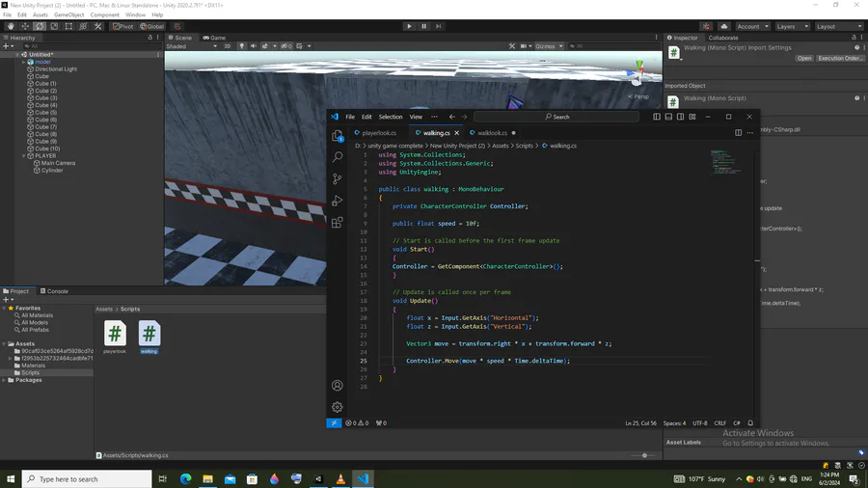This screenshot has height=488, width=868.
Task: Click the VS Code split editor icon
Action: pos(738,133)
